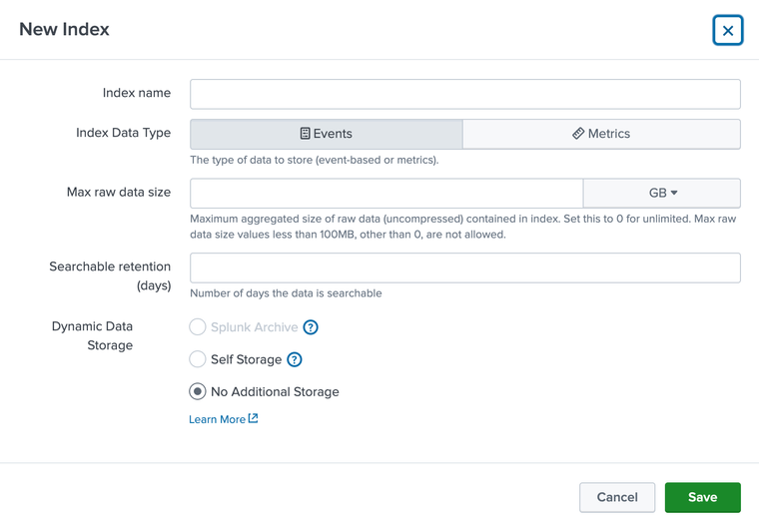The height and width of the screenshot is (532, 759).
Task: Click the Self Storage help question mark icon
Action: point(295,359)
